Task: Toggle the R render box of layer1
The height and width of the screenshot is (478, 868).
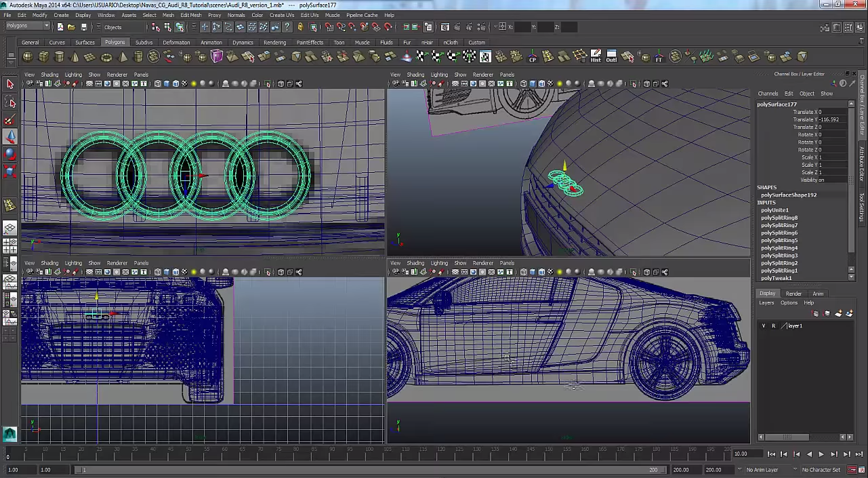Action: (x=773, y=326)
